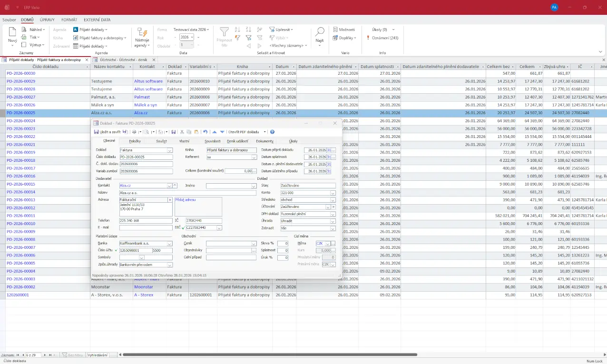Image resolution: width=607 pixels, height=364 pixels.
Task: Switch to the Položky tab
Action: pos(135,141)
